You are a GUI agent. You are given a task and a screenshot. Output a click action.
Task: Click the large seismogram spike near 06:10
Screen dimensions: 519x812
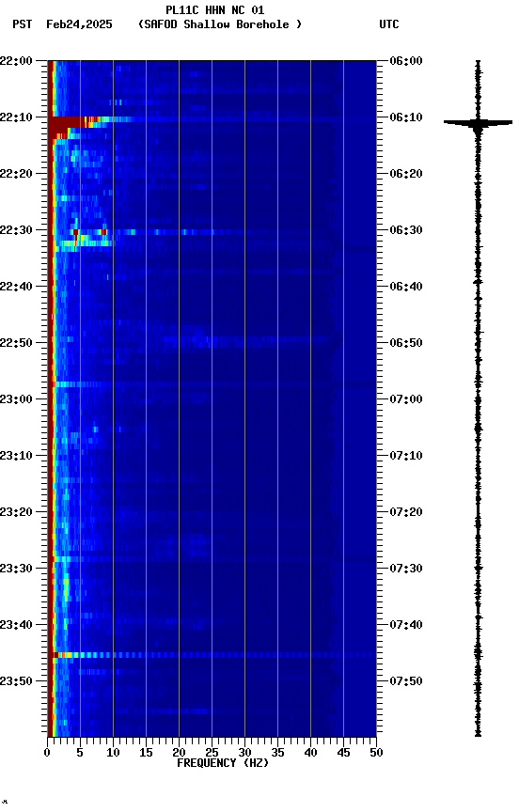[x=478, y=123]
